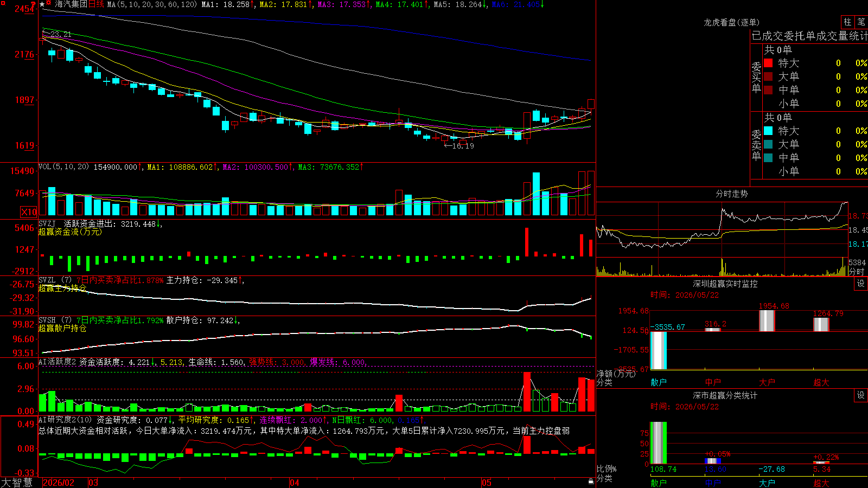Click 时间: 2026/05/22 in 实时监控 panel
The width and height of the screenshot is (868, 488).
coord(685,295)
